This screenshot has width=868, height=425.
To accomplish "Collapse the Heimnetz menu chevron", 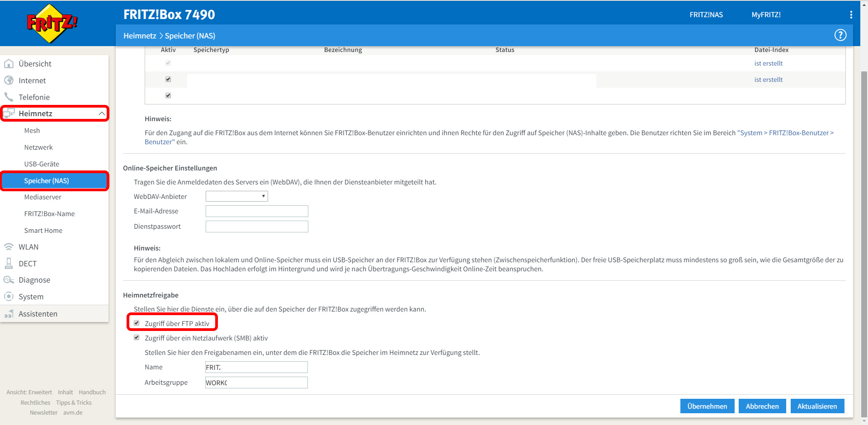I will click(x=102, y=113).
